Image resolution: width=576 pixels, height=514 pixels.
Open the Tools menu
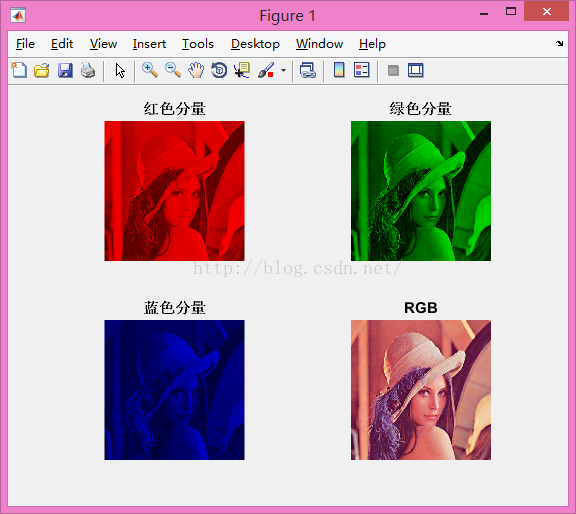[x=198, y=44]
